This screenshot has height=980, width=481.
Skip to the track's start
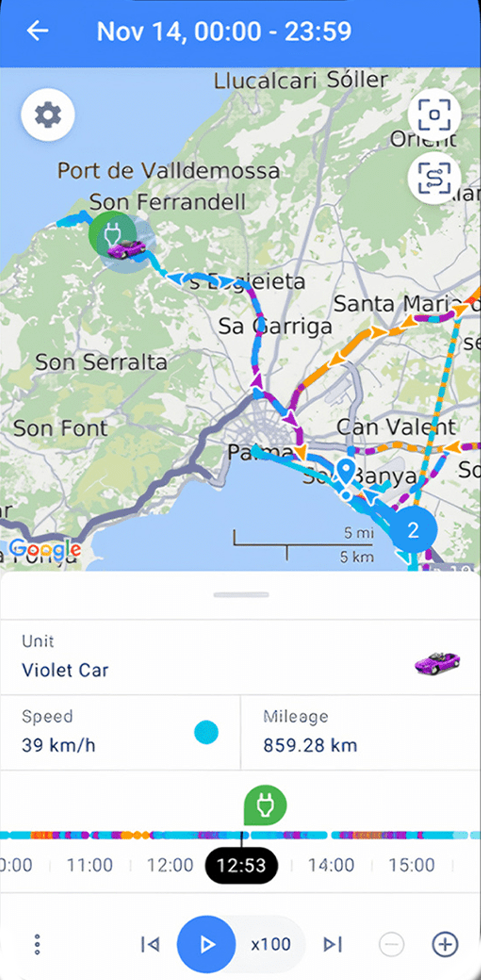(151, 944)
